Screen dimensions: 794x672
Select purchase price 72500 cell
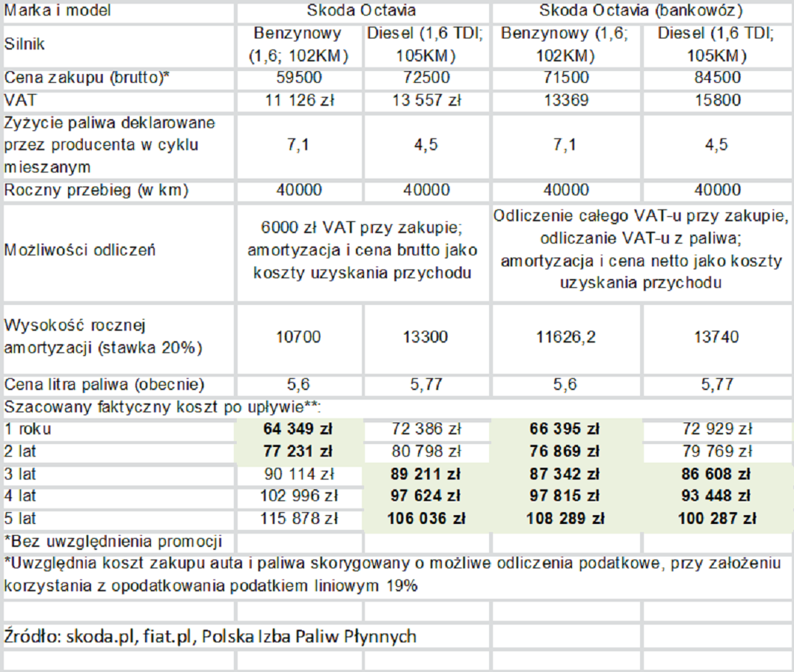coord(426,78)
